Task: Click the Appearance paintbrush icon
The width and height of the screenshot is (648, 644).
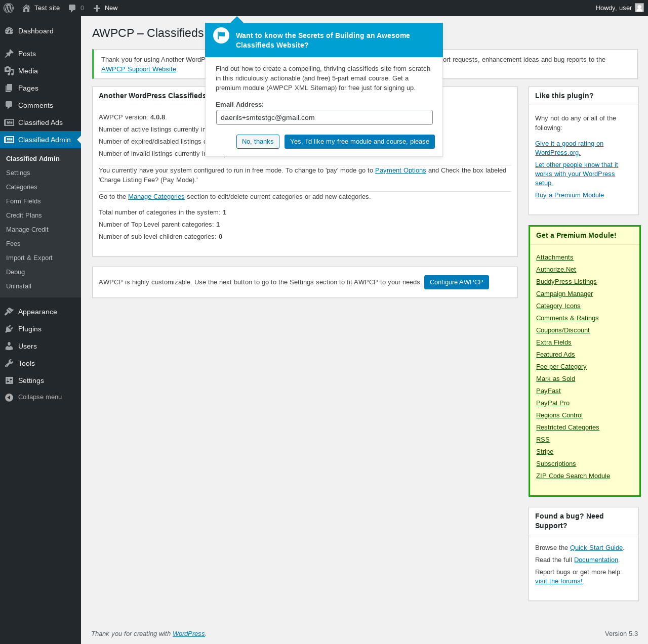Action: coord(9,312)
